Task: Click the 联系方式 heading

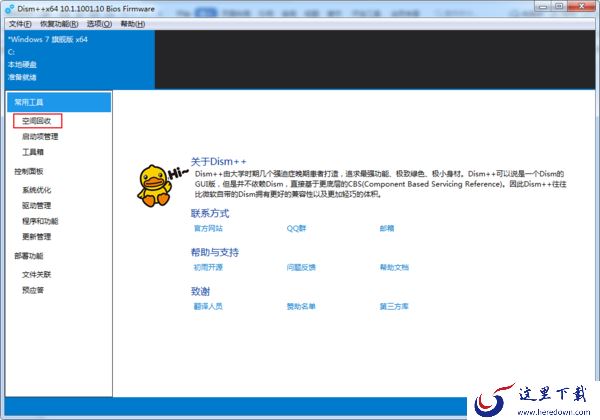Action: [210, 213]
